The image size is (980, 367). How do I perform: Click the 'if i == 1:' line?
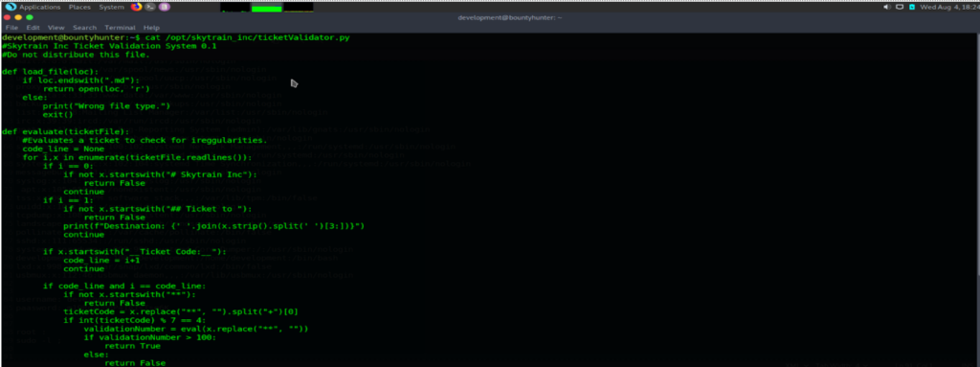[x=68, y=200]
